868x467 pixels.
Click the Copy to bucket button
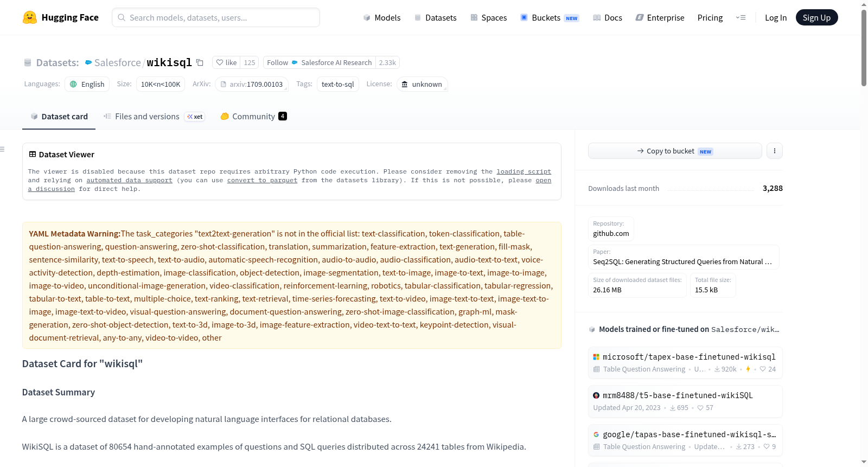tap(675, 151)
